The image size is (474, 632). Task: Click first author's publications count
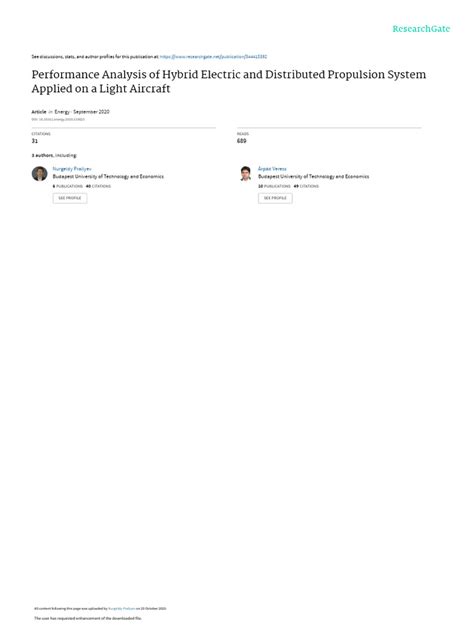coord(68,186)
